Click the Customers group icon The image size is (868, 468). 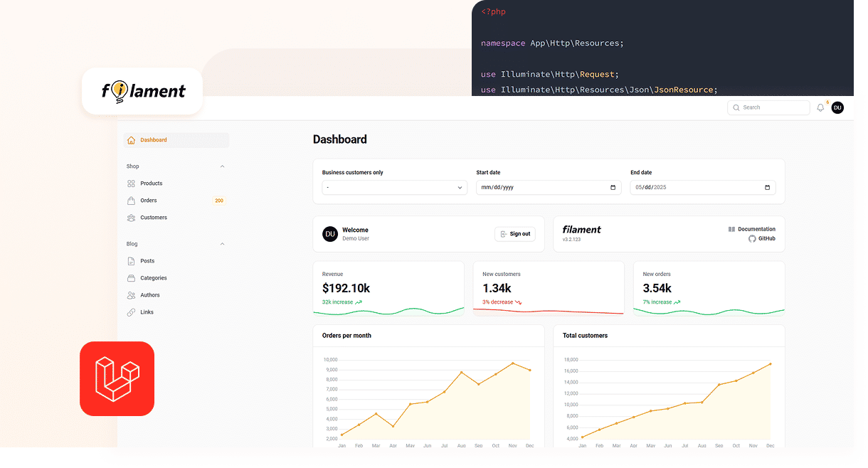point(131,218)
